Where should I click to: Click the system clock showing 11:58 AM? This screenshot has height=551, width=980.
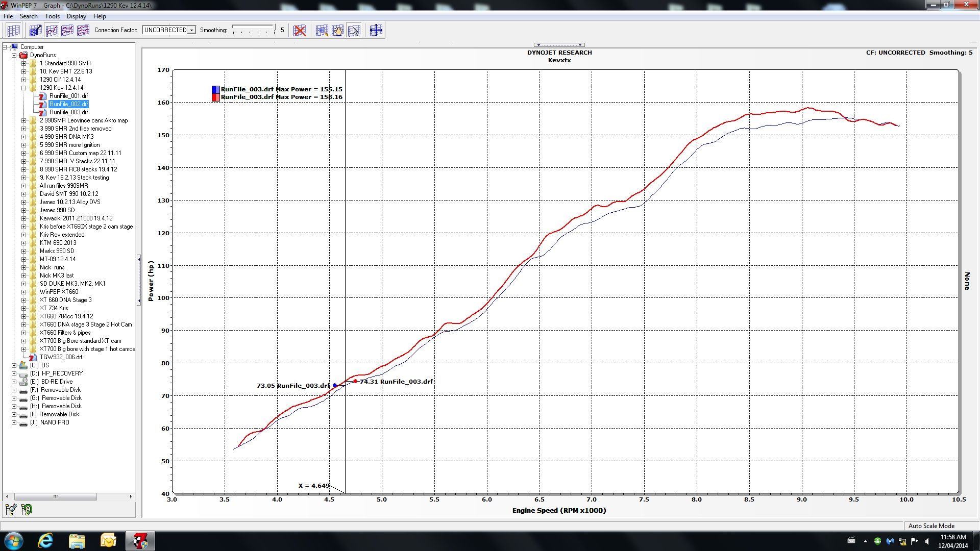click(x=953, y=537)
